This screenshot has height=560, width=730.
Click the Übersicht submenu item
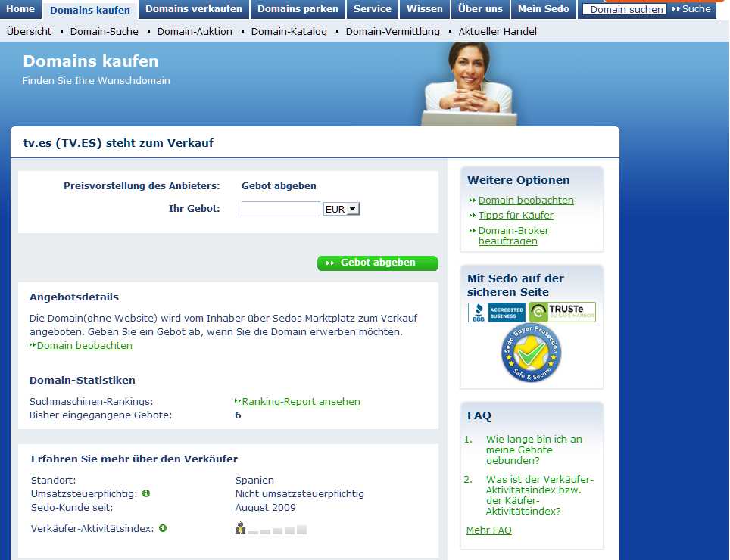(30, 32)
